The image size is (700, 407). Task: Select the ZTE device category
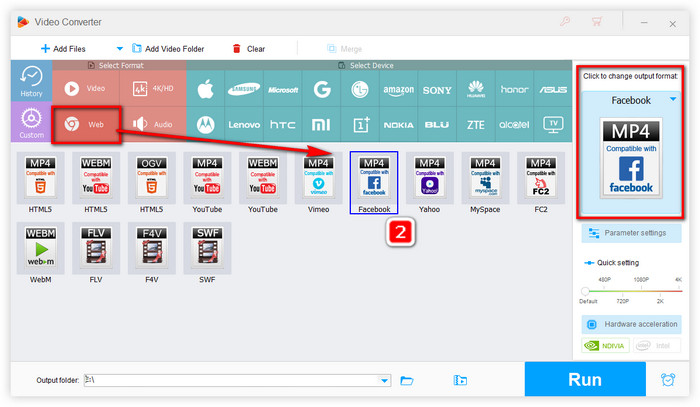(476, 125)
